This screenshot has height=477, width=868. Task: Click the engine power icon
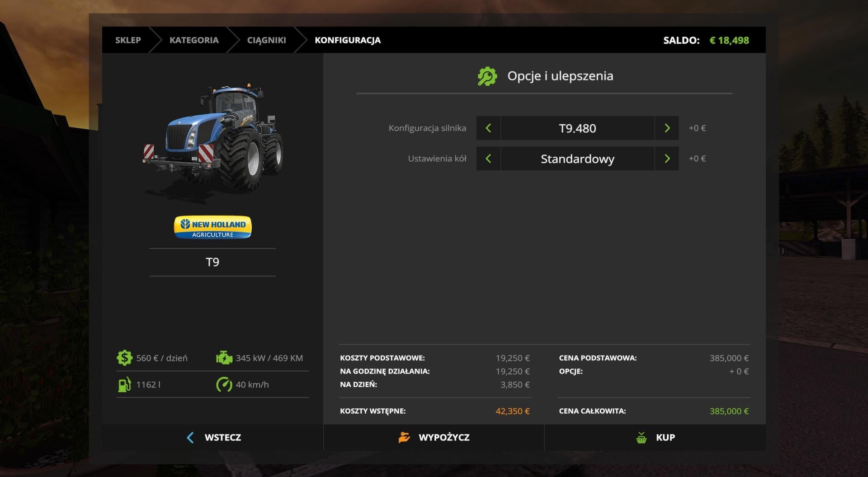pos(224,358)
